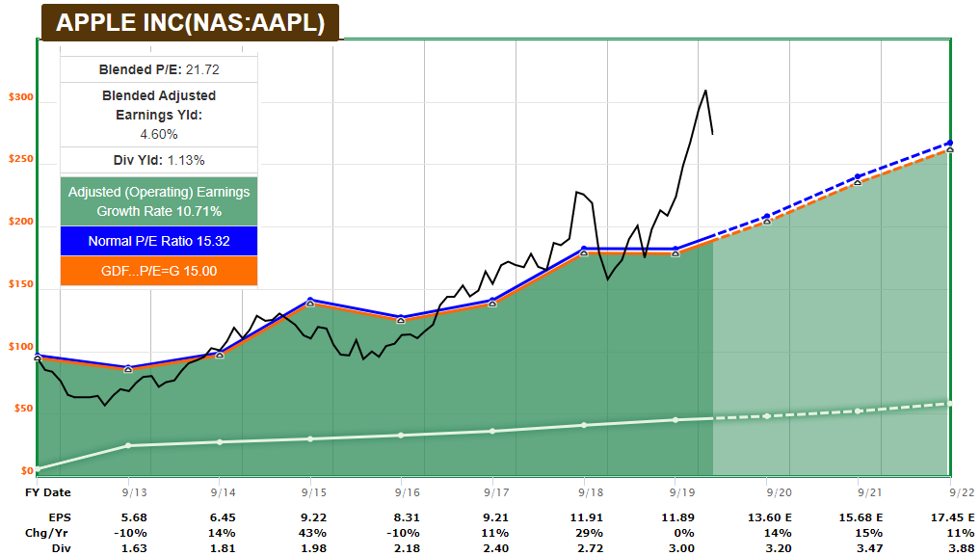
Task: Select the Div Yld: 1.13% legend row
Action: pyautogui.click(x=159, y=160)
